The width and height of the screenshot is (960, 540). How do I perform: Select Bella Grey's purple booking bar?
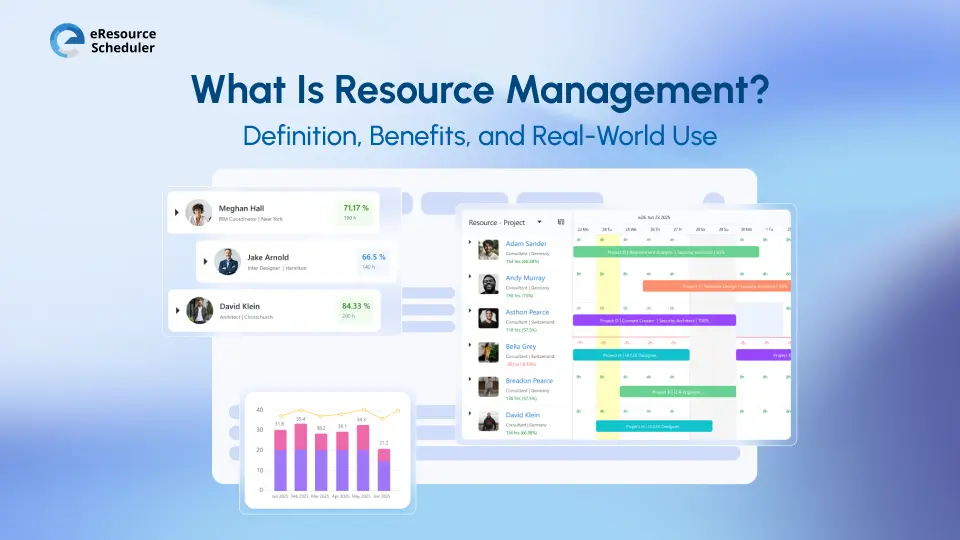pos(763,355)
